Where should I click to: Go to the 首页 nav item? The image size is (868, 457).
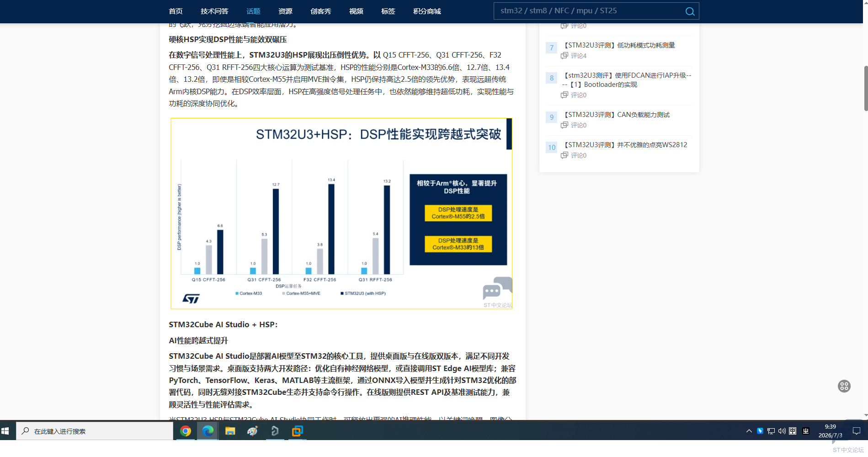coord(176,11)
